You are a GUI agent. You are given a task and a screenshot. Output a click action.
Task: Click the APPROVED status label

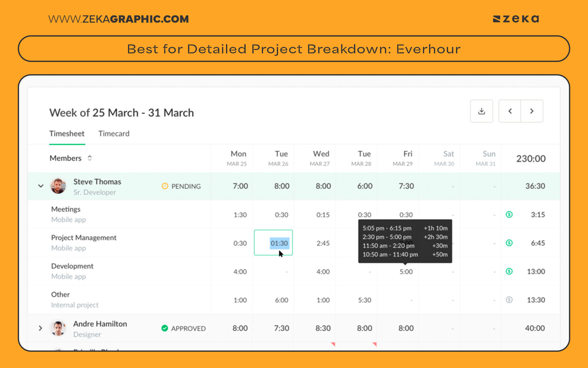coord(189,328)
